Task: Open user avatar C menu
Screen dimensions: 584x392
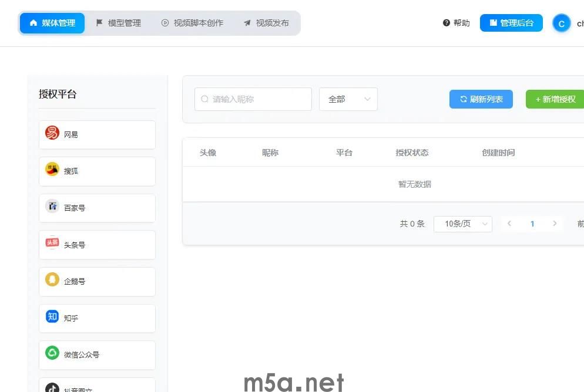Action: (x=561, y=24)
